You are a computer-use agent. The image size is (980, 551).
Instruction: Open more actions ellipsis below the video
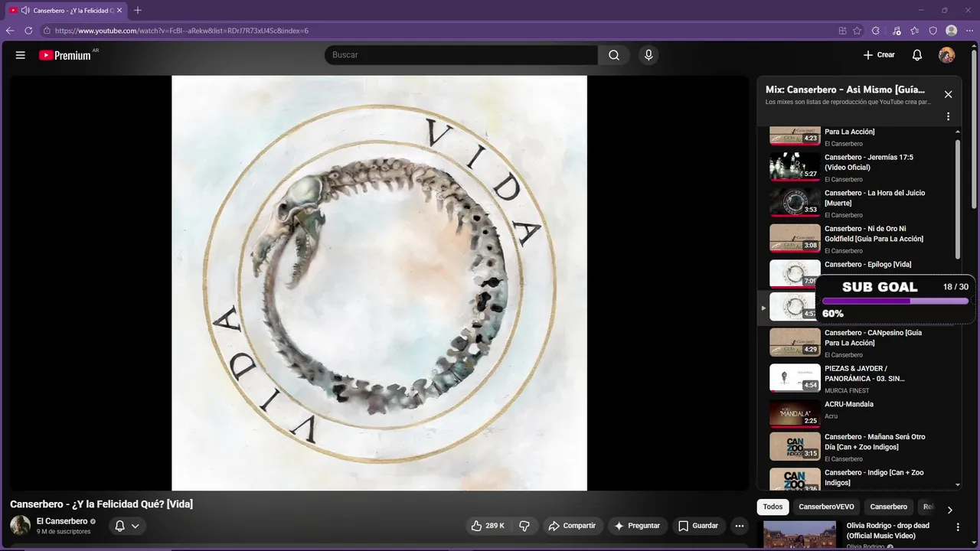tap(739, 526)
